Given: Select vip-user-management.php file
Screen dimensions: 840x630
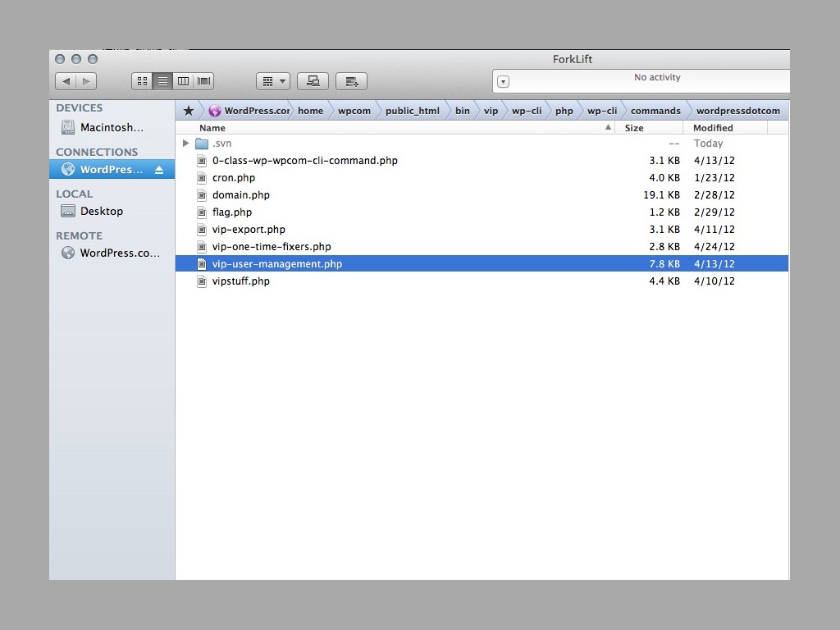Looking at the screenshot, I should 482,263.
